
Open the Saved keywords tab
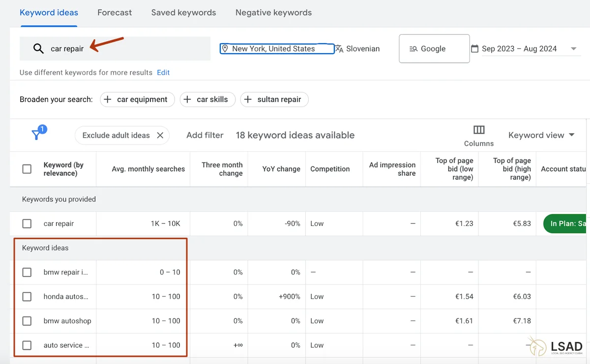(183, 13)
